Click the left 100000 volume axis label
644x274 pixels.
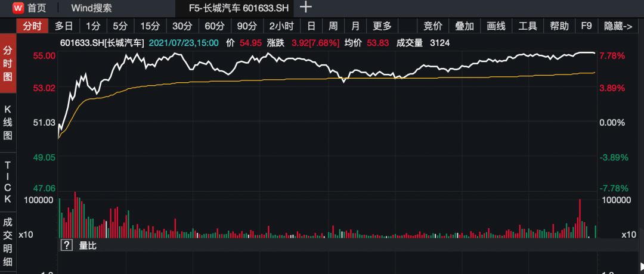tap(39, 200)
